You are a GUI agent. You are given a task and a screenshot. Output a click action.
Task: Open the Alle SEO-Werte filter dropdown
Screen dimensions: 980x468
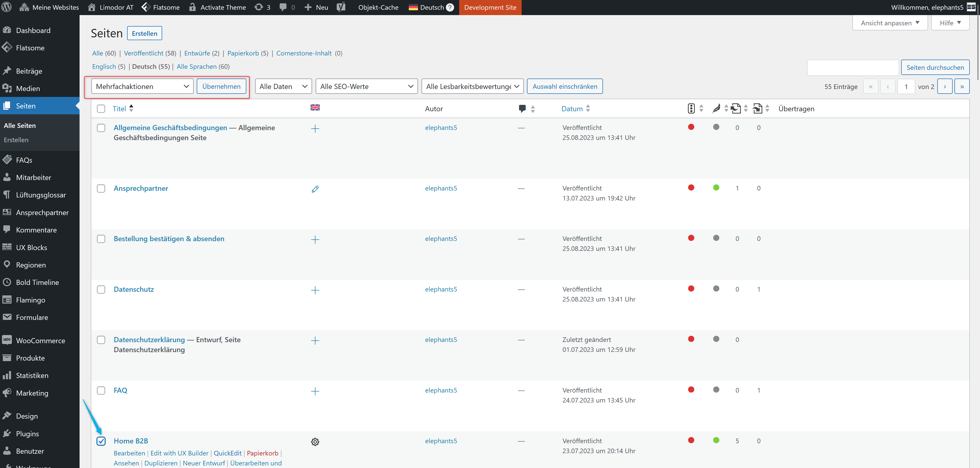[x=366, y=86]
